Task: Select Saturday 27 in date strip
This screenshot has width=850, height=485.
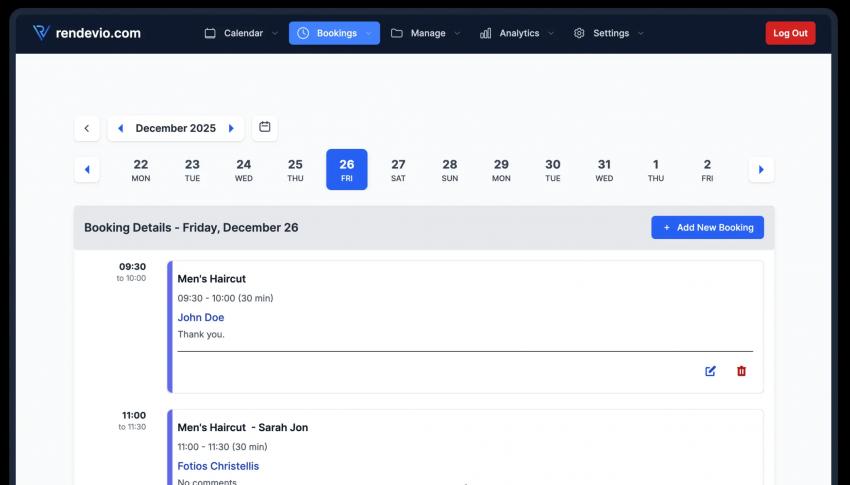Action: [x=398, y=169]
